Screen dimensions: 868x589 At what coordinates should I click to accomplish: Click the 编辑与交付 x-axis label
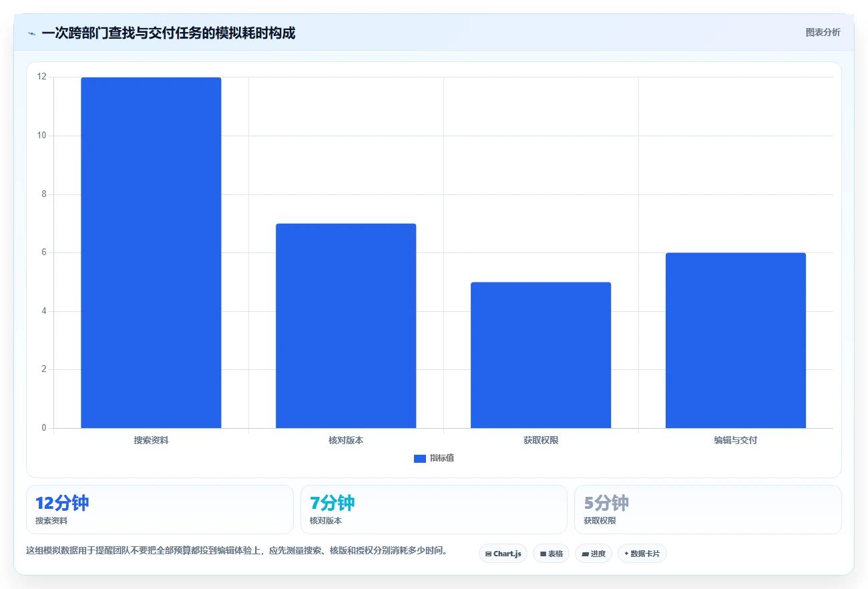[x=736, y=440]
